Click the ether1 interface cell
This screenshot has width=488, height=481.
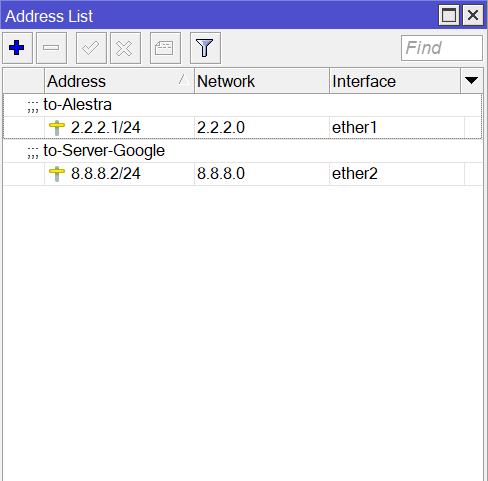click(x=397, y=128)
